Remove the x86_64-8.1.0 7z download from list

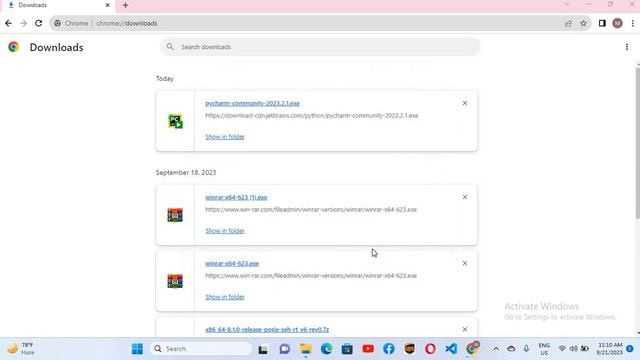point(464,329)
